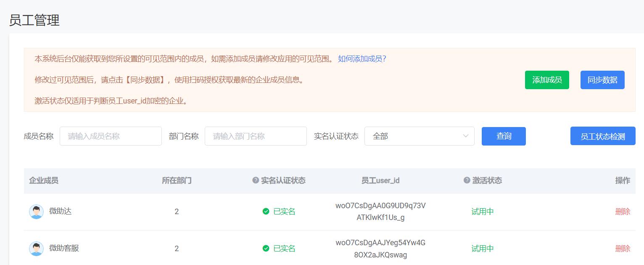The height and width of the screenshot is (265, 644).
Task: Open the 实名认证状态 dropdown showing 全部
Action: pos(420,136)
